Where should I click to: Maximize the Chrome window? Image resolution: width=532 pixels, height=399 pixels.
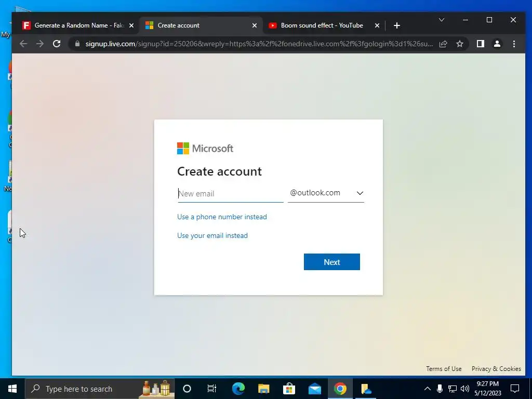[489, 20]
